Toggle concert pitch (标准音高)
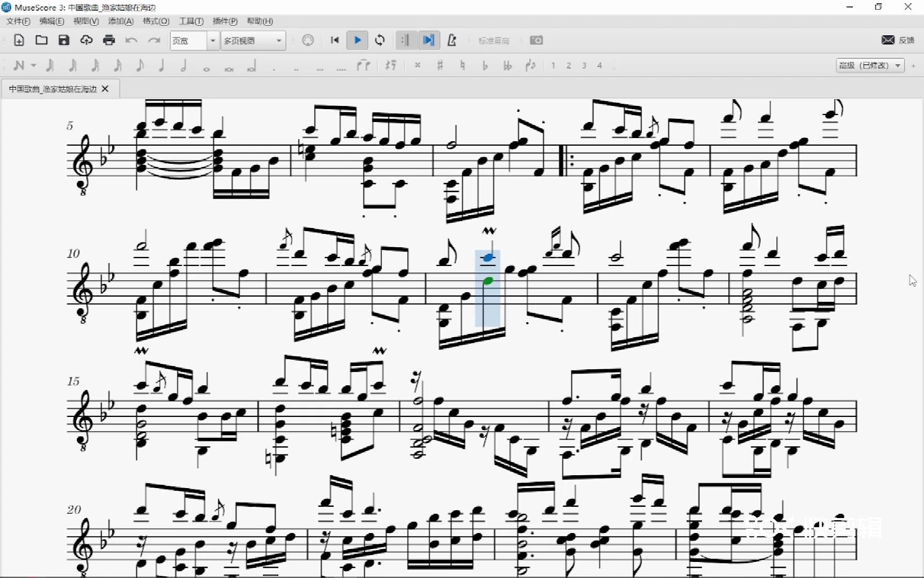The width and height of the screenshot is (924, 578). pos(494,41)
